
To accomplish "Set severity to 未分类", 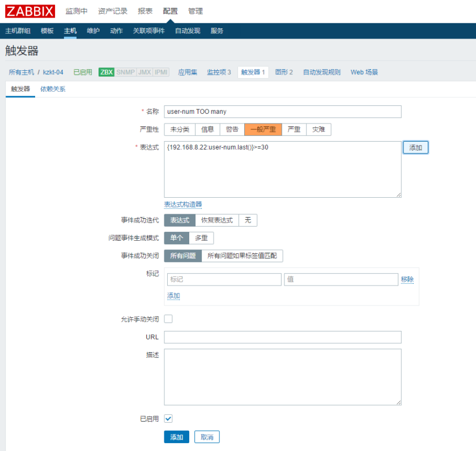I will pos(180,130).
